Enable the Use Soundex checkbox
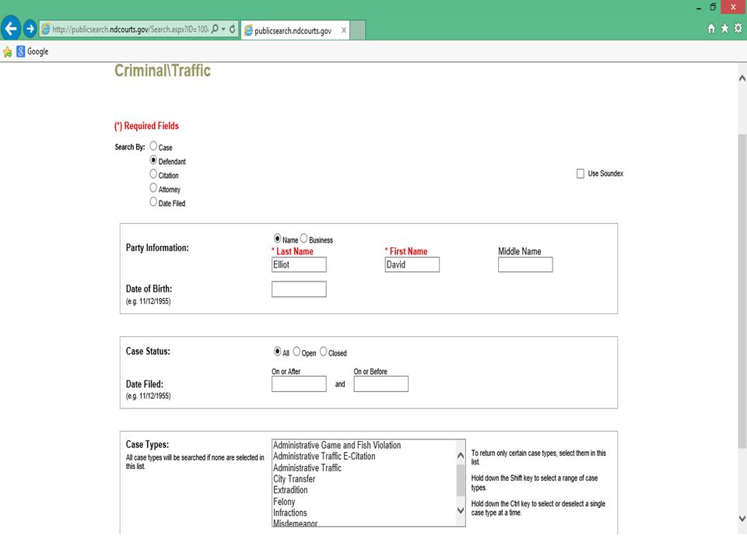 click(580, 173)
